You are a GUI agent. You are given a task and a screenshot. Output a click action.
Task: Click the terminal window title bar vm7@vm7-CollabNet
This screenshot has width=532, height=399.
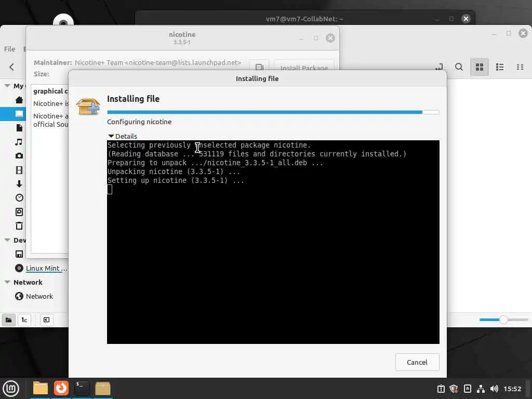[304, 19]
